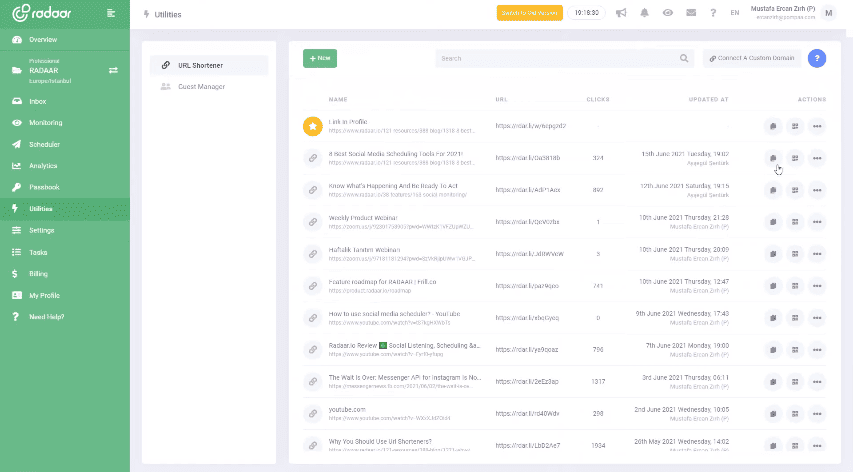853x472 pixels.
Task: Click the Switch to Old Version button
Action: point(529,13)
